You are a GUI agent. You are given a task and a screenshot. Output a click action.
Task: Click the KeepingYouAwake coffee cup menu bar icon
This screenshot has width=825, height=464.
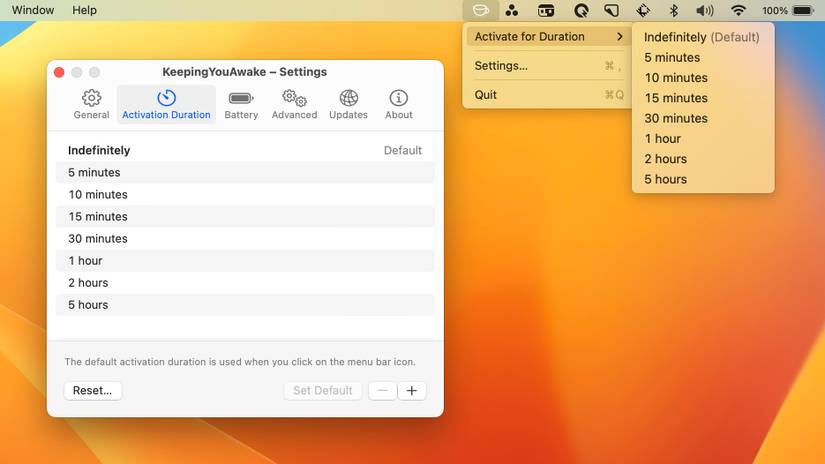[480, 10]
